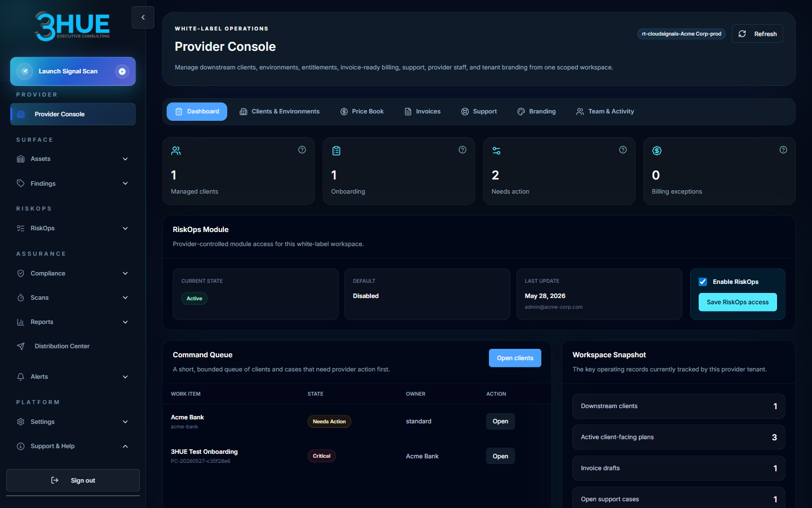Image resolution: width=812 pixels, height=508 pixels.
Task: Open Provider Console in sidebar
Action: click(x=73, y=114)
